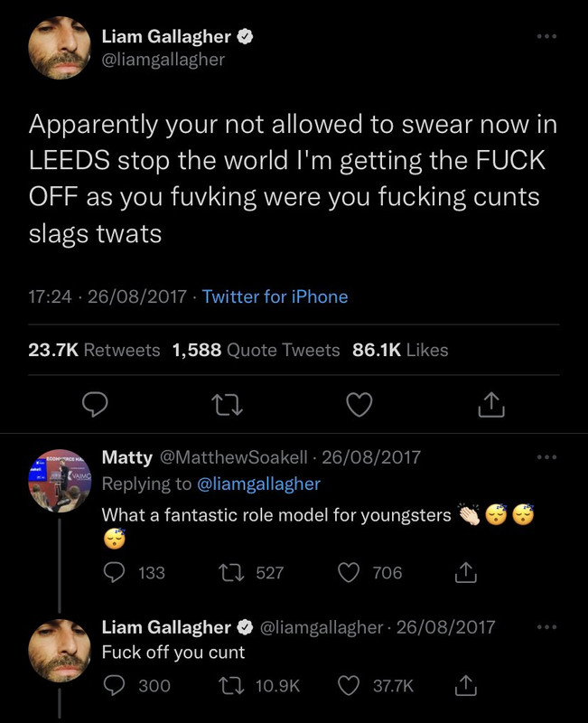The image size is (588, 723).
Task: Open the Twitter for iPhone link
Action: point(275,296)
